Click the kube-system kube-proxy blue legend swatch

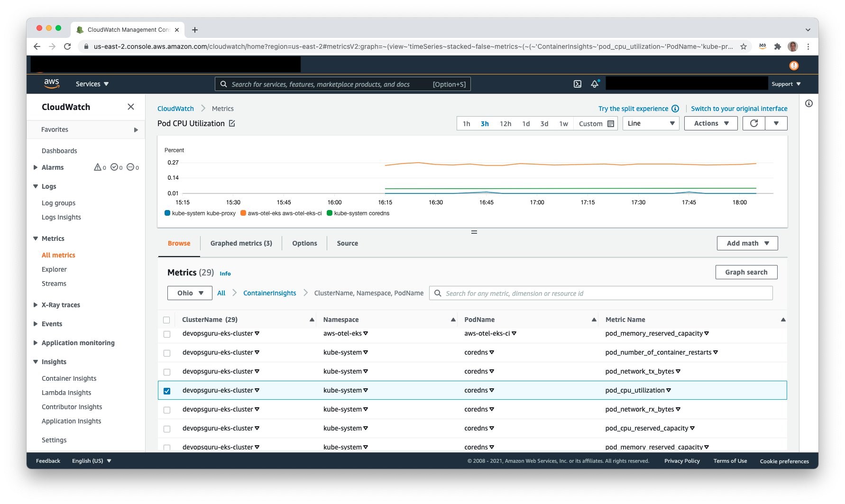(x=167, y=213)
